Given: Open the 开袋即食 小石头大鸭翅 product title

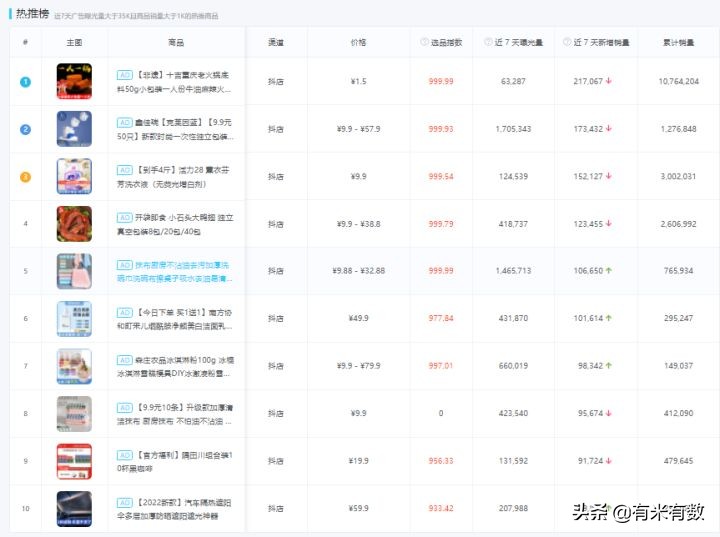Looking at the screenshot, I should (x=175, y=225).
